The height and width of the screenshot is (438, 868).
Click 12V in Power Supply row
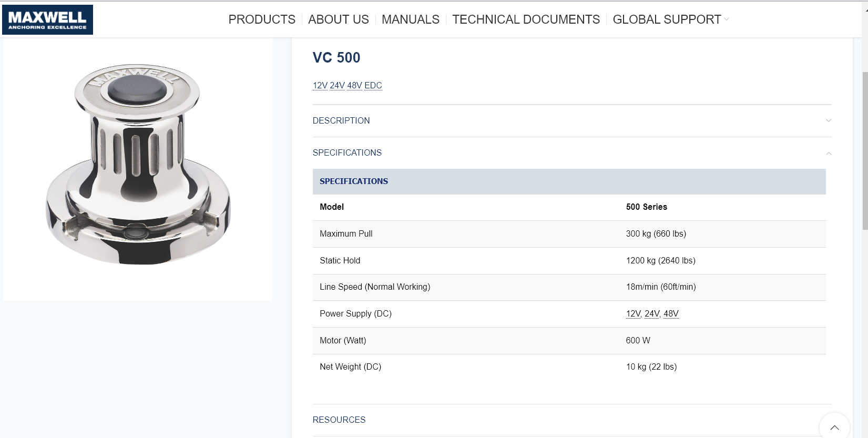(x=634, y=314)
